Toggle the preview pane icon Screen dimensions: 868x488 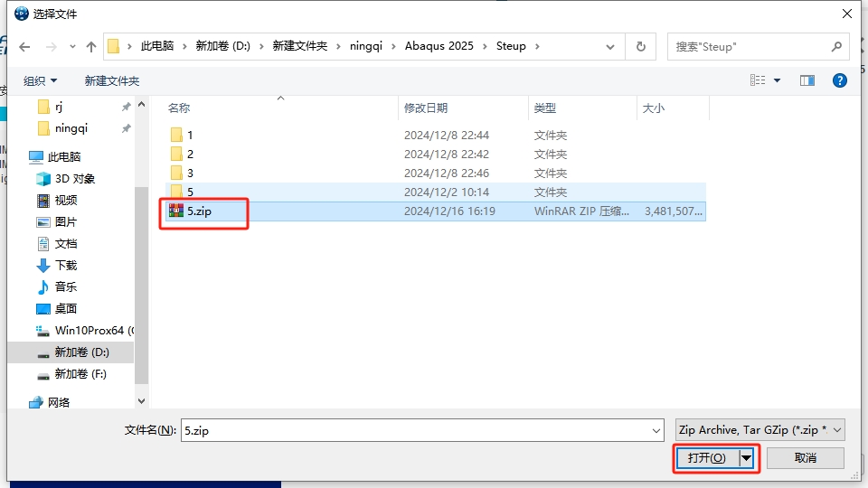pyautogui.click(x=807, y=80)
